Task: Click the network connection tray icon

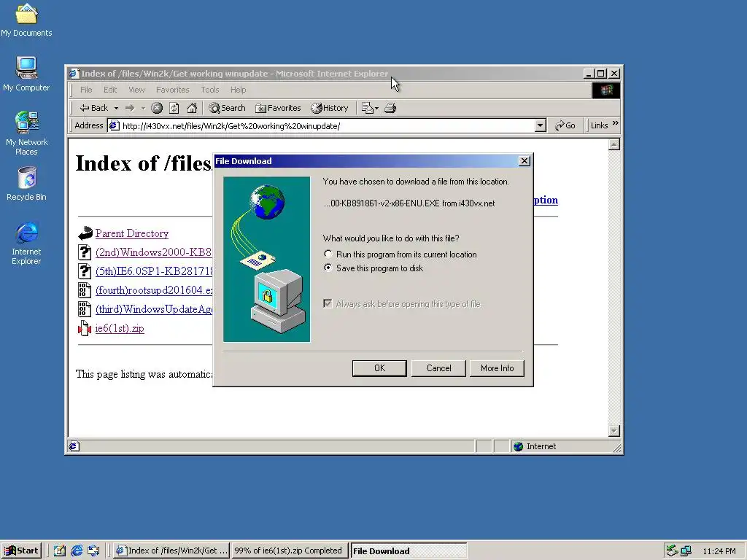Action: [686, 551]
